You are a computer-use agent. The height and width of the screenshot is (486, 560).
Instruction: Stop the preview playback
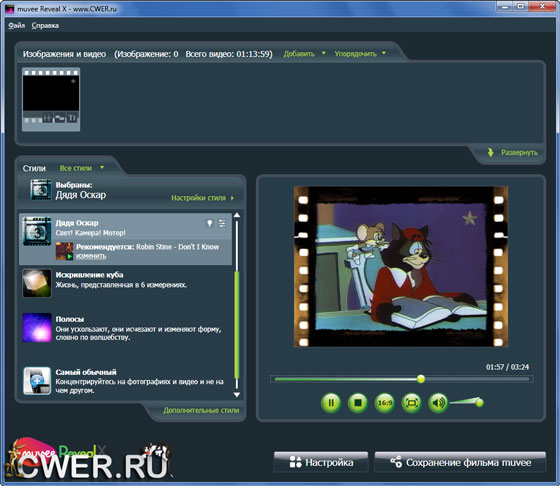coord(358,403)
